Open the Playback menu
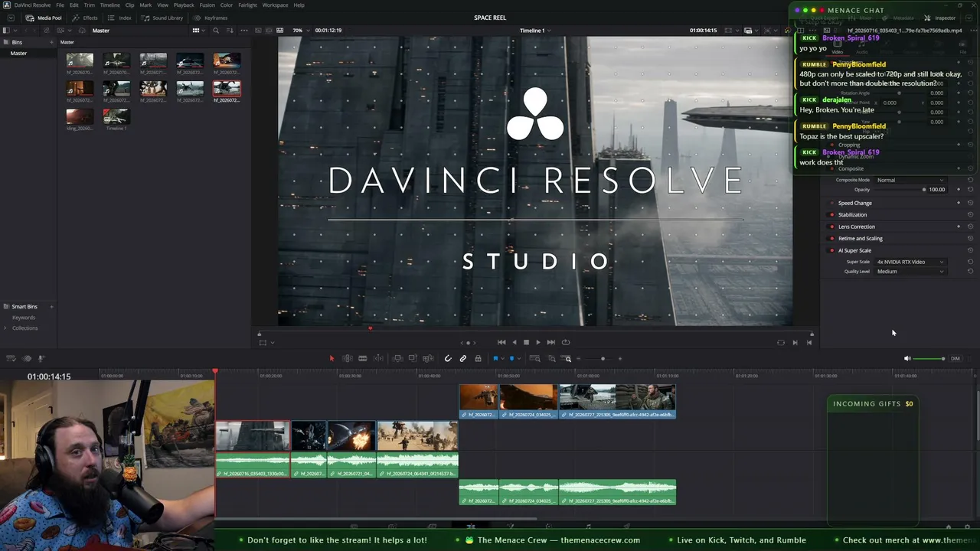This screenshot has width=980, height=551. (184, 5)
